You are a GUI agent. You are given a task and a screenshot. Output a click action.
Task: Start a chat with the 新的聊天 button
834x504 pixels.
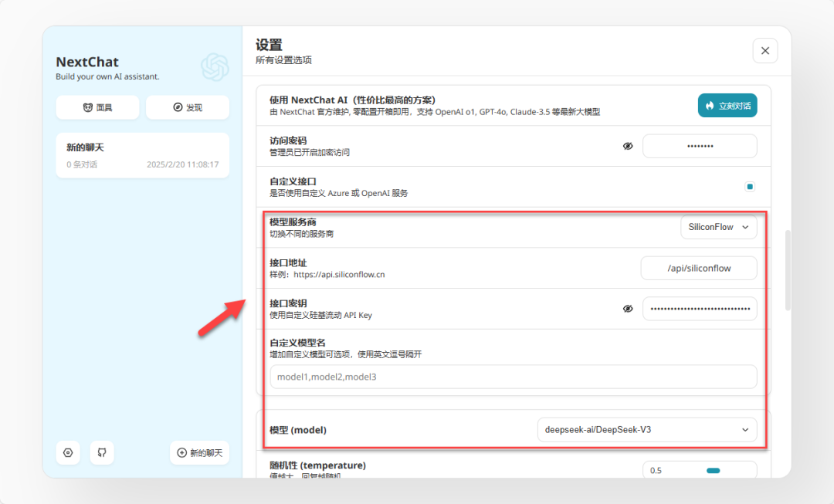tap(199, 452)
